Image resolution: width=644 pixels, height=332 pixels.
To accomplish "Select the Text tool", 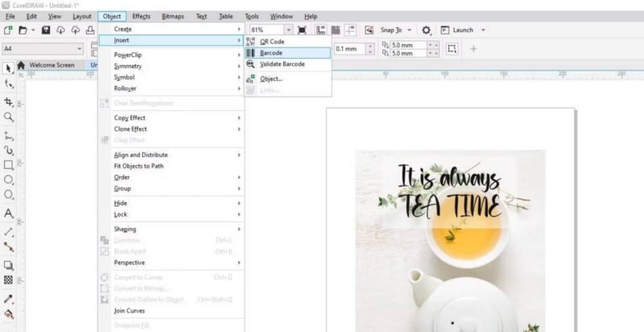I will (x=9, y=214).
